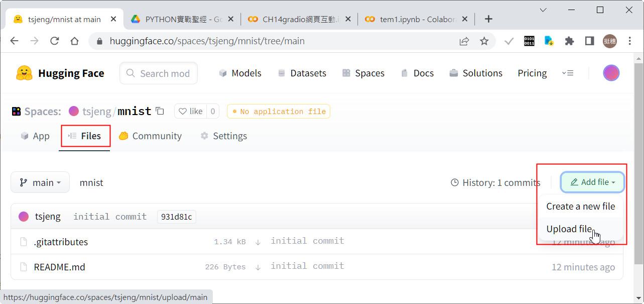This screenshot has width=644, height=304.
Task: Click the like count 0
Action: [213, 111]
